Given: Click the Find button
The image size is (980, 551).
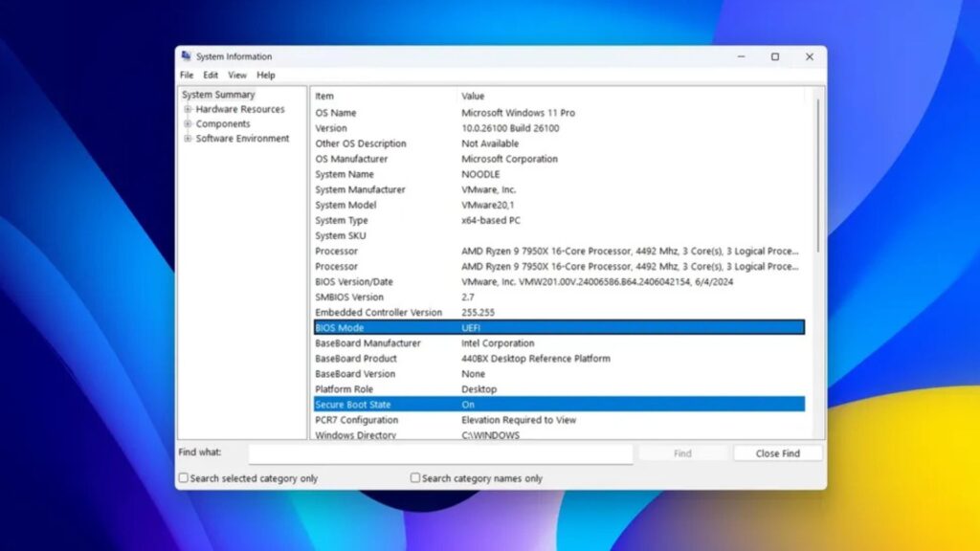Looking at the screenshot, I should 682,453.
